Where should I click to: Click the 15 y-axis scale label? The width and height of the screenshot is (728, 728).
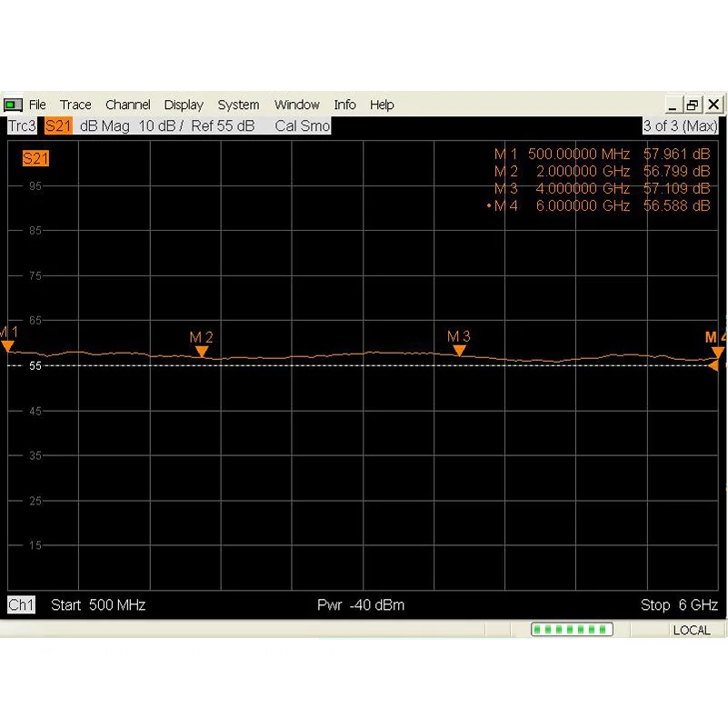(x=35, y=545)
